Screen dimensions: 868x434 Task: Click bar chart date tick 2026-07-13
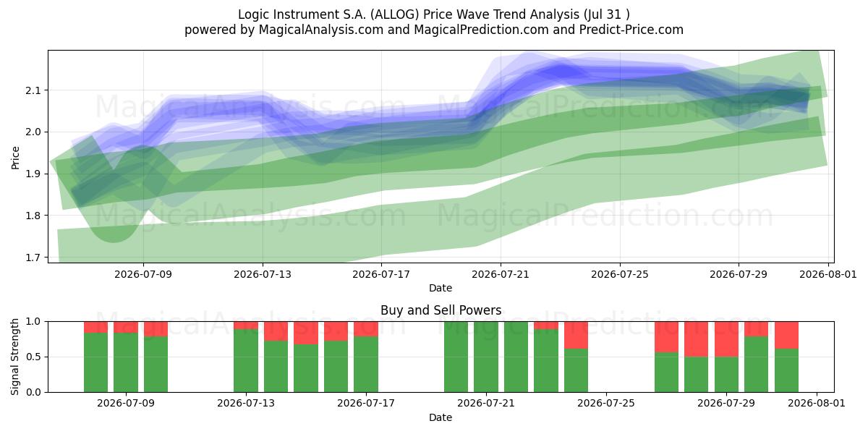(x=246, y=404)
